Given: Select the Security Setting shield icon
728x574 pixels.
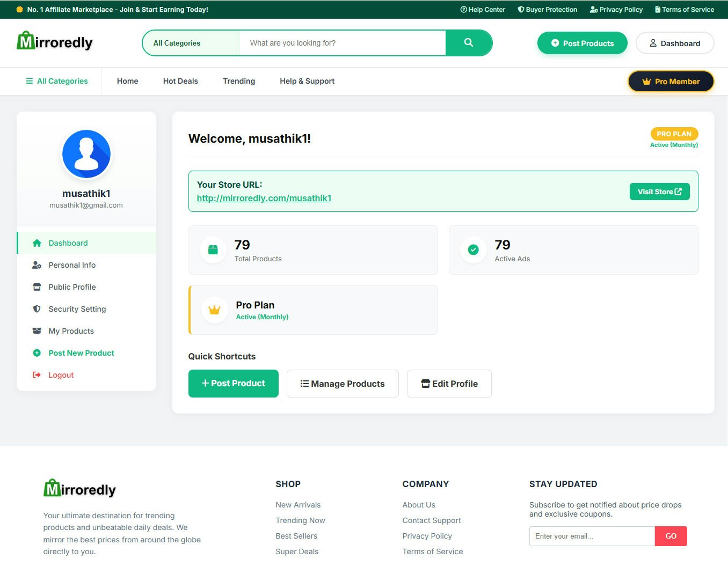Looking at the screenshot, I should [37, 309].
